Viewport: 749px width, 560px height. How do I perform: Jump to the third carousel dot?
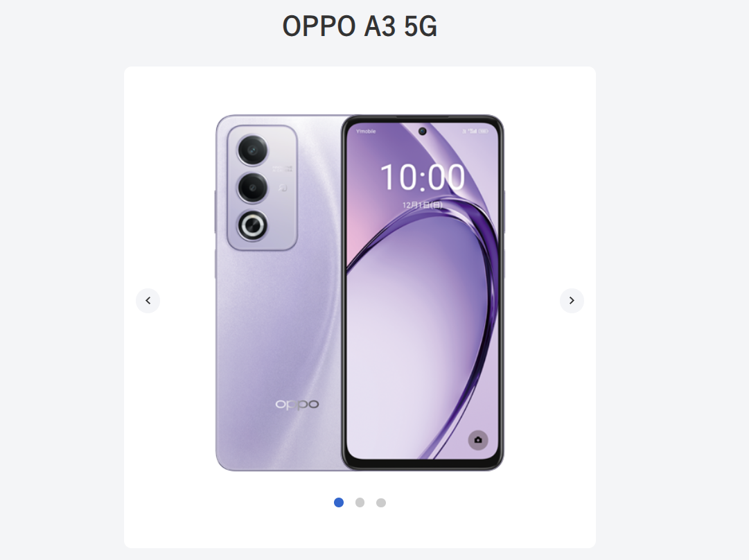click(x=380, y=502)
